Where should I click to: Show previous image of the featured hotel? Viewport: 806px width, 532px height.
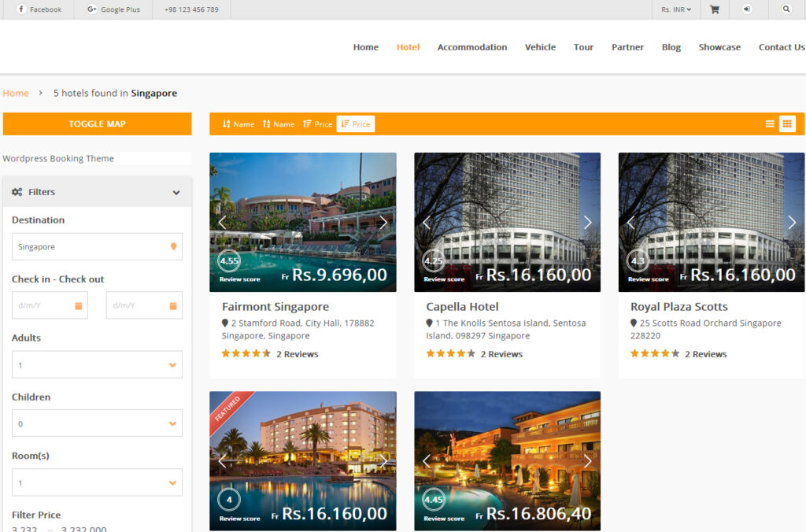click(222, 461)
